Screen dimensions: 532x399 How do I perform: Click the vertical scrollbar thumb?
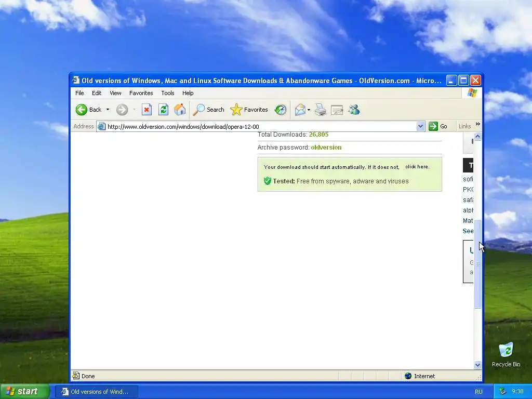477,264
